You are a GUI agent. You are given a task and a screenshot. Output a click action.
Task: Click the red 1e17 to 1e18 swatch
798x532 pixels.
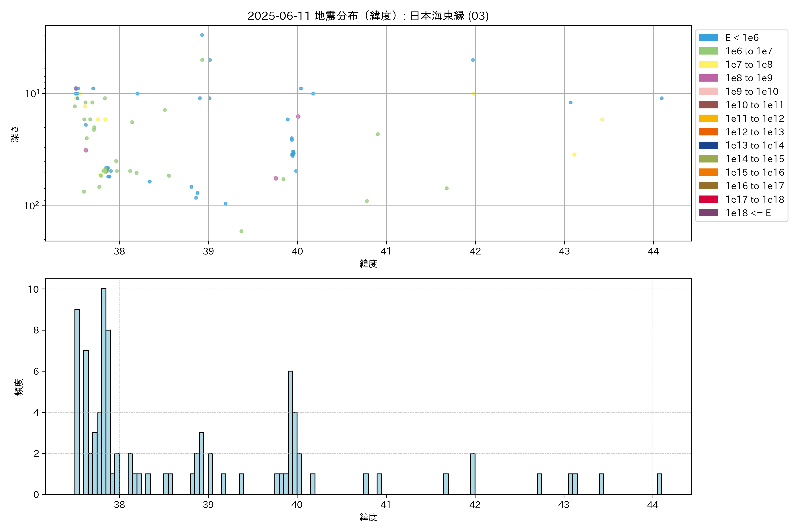coord(708,199)
